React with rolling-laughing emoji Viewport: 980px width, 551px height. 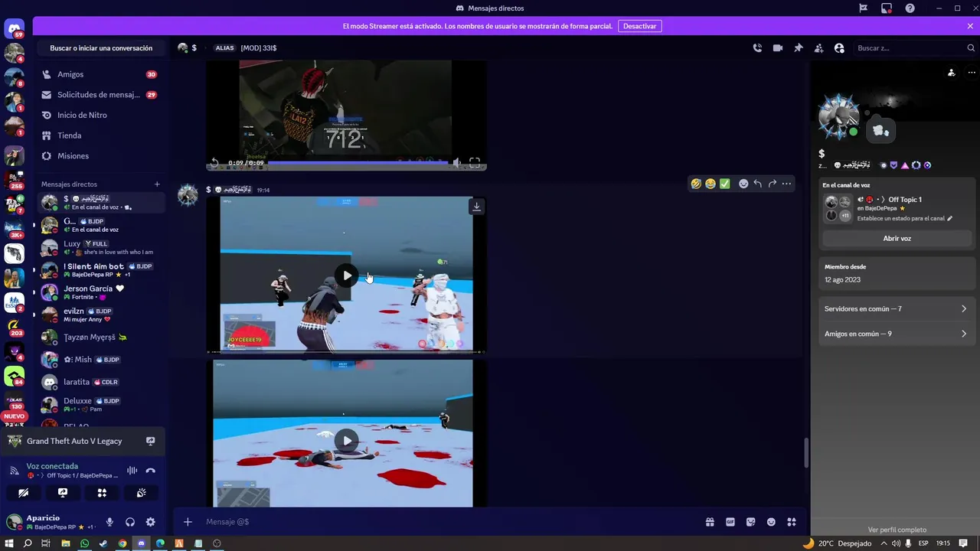click(696, 184)
